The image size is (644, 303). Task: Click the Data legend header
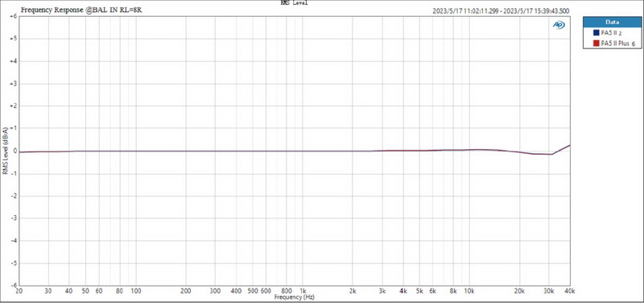click(x=612, y=23)
